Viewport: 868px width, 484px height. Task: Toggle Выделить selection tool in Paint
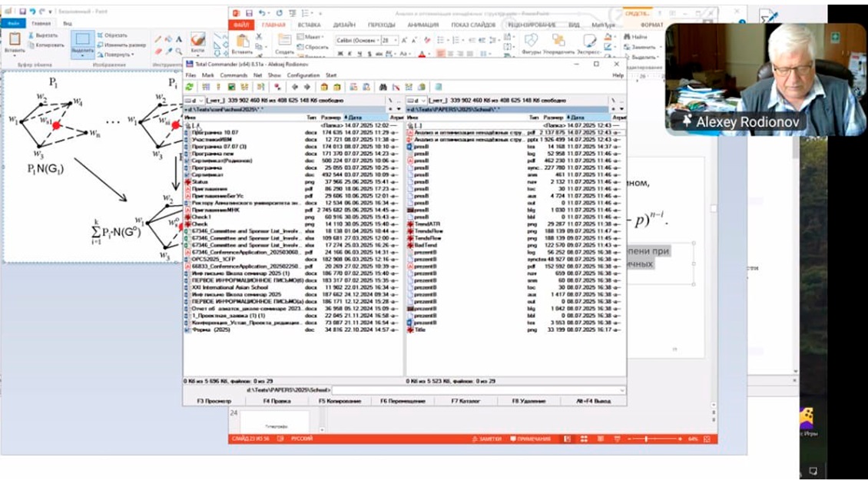pos(82,44)
